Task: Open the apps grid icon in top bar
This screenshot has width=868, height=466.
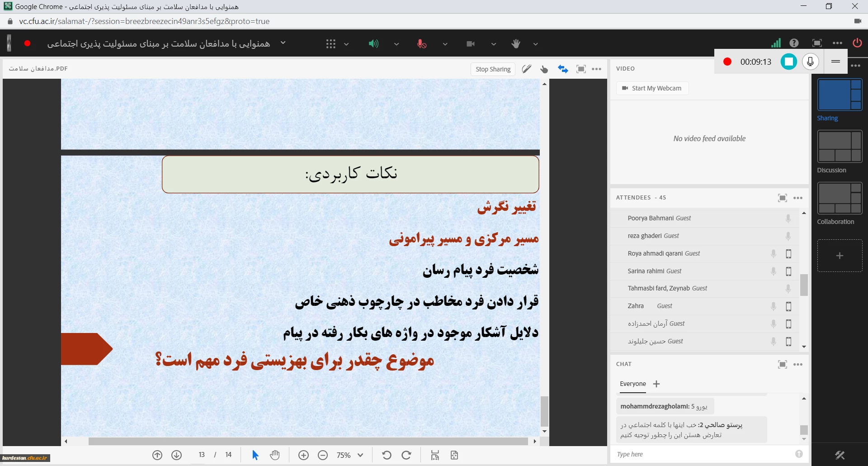Action: pos(331,44)
